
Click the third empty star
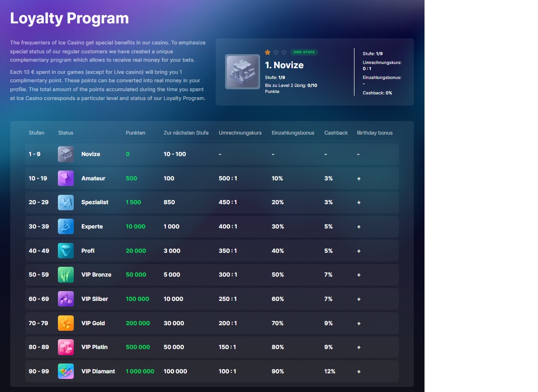[284, 52]
